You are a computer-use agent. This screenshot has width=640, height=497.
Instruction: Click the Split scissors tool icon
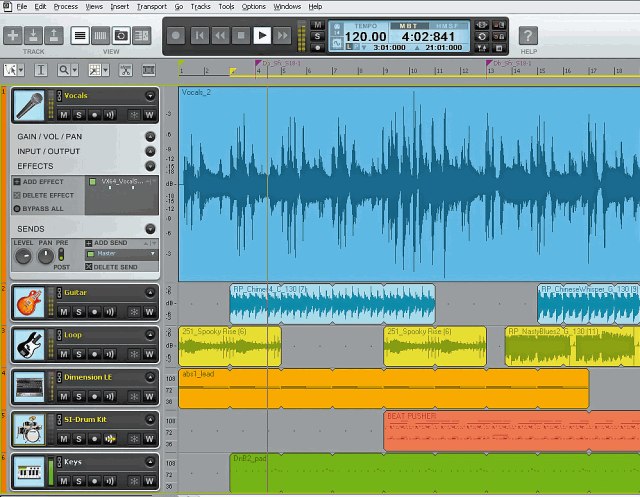(126, 70)
